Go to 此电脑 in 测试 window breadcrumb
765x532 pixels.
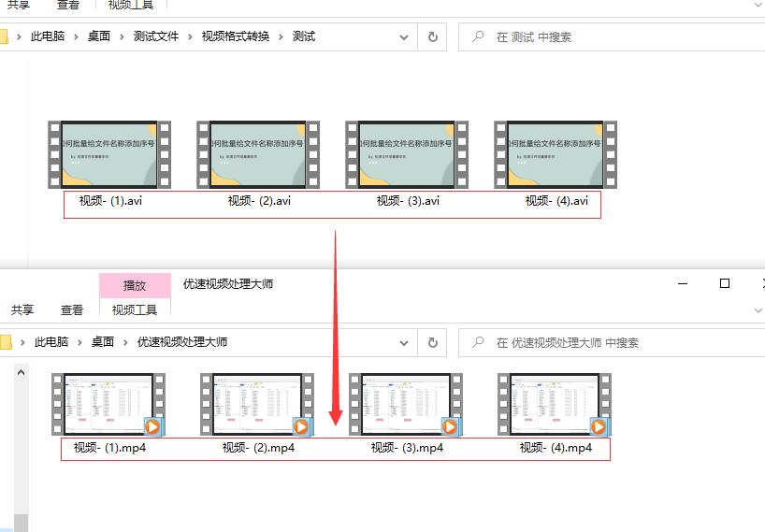click(48, 36)
